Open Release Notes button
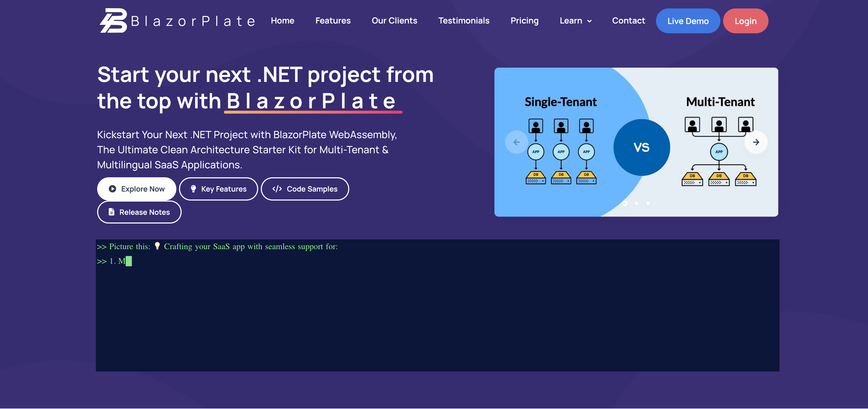The image size is (868, 409). pyautogui.click(x=139, y=212)
